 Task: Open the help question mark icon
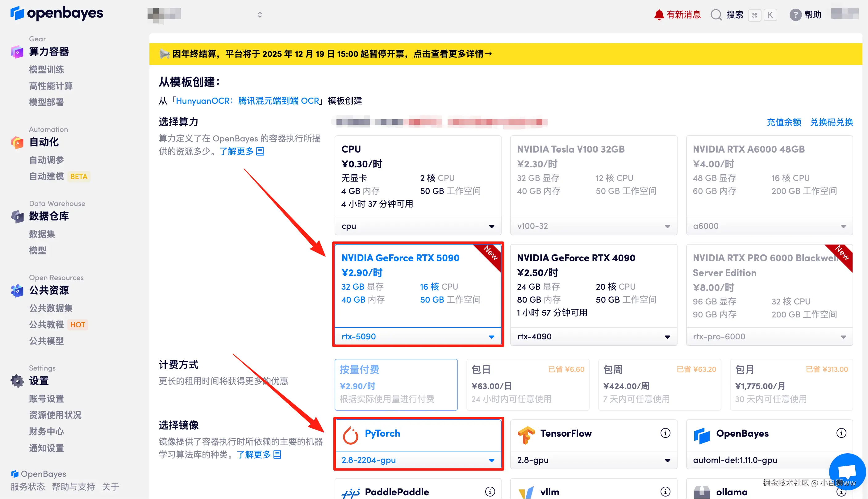coord(795,15)
